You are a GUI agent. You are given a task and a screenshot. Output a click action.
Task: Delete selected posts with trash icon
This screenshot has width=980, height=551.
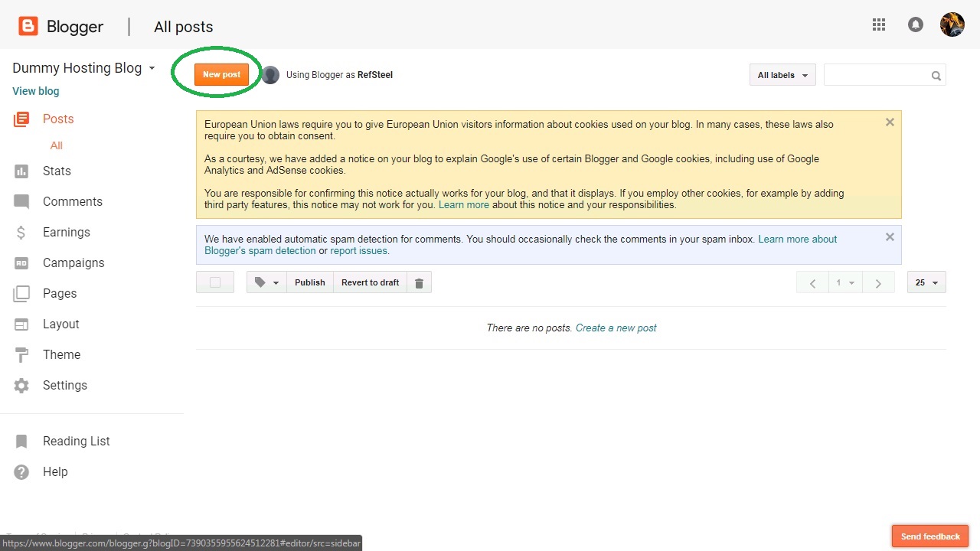419,283
